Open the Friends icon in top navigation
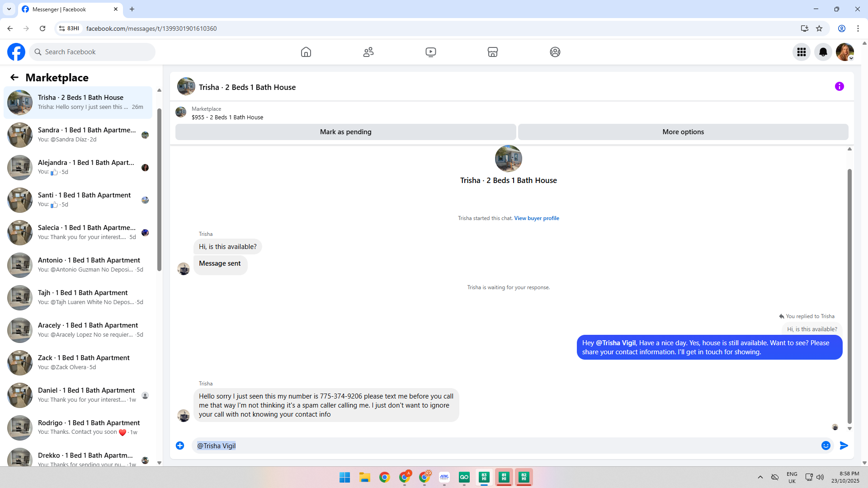 click(x=368, y=52)
